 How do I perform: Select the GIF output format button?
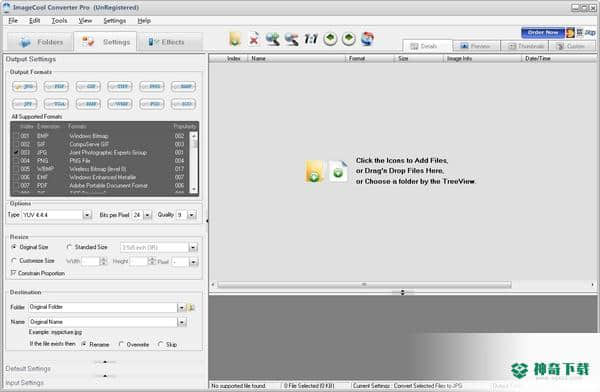tap(88, 87)
